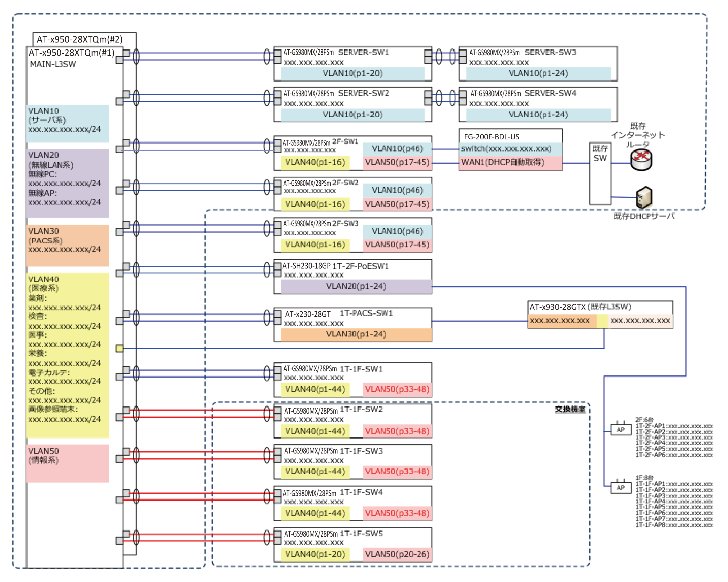
Task: Select the 1T-1F-SW5 switch label
Action: [x=361, y=534]
